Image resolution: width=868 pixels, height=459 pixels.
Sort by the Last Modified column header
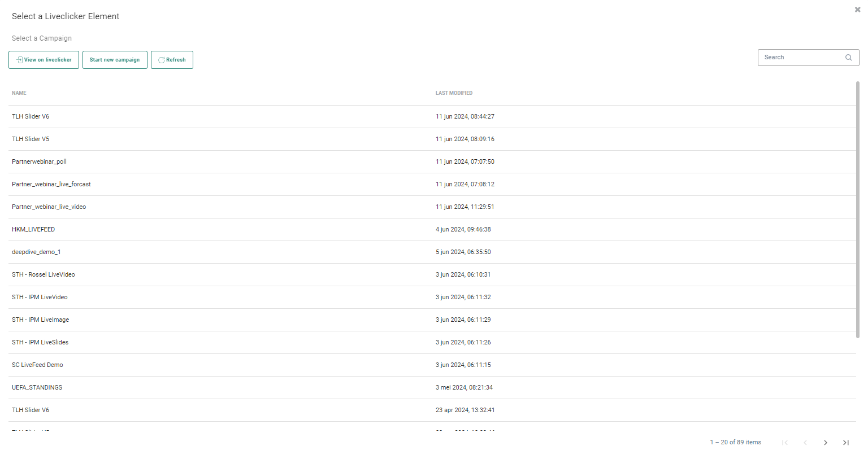click(x=454, y=93)
